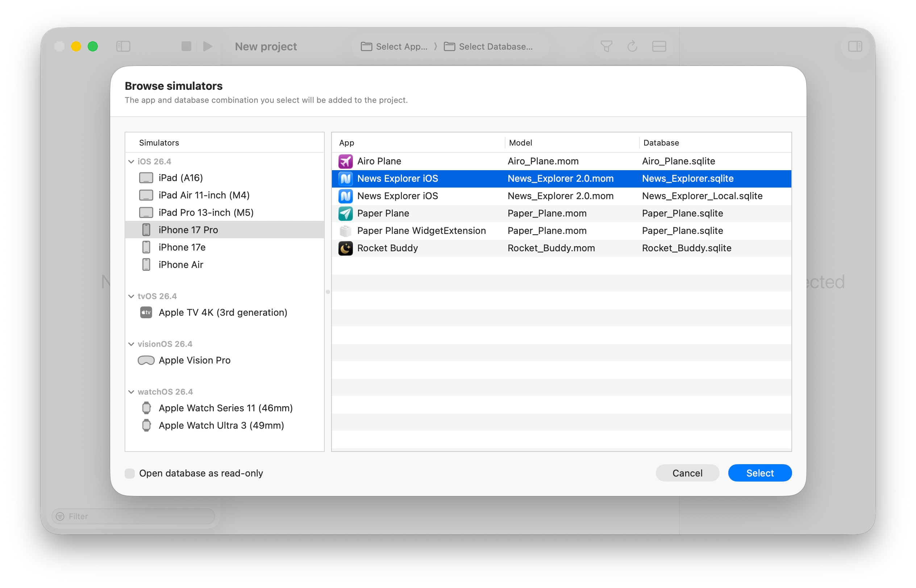Select the News_Explorer_Local.sqlite row

tap(561, 196)
